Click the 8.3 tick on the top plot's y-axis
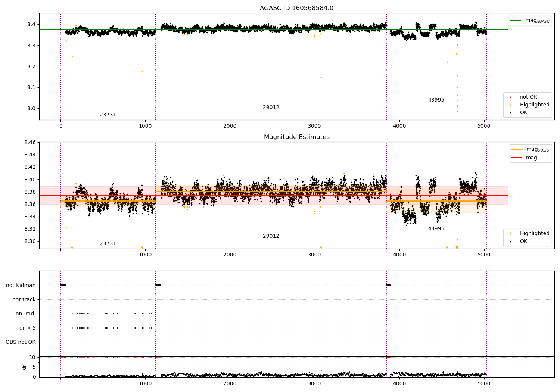This screenshot has width=560, height=392. (x=31, y=46)
